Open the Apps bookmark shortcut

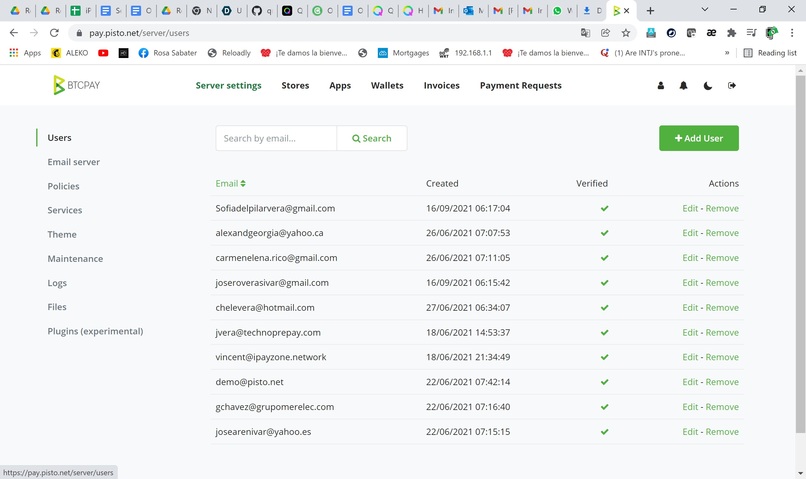[x=25, y=53]
